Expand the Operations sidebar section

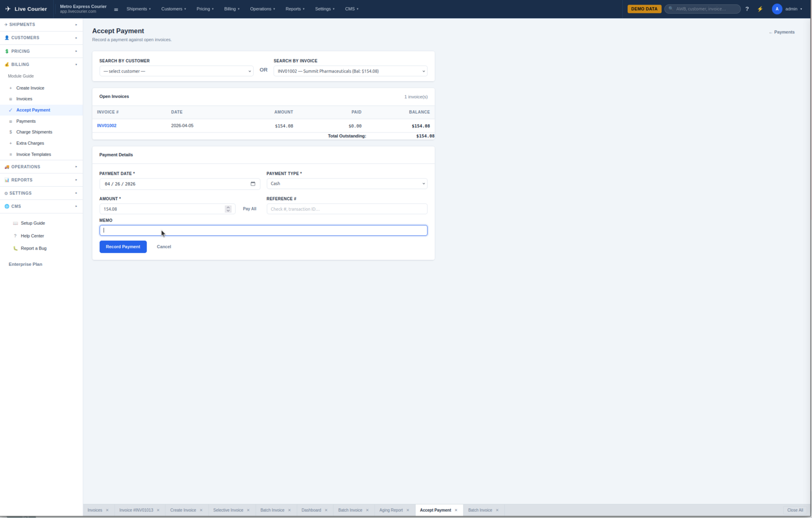(x=41, y=167)
